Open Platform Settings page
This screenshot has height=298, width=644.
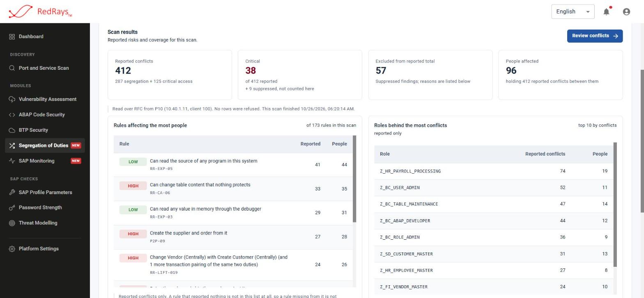click(x=45, y=249)
